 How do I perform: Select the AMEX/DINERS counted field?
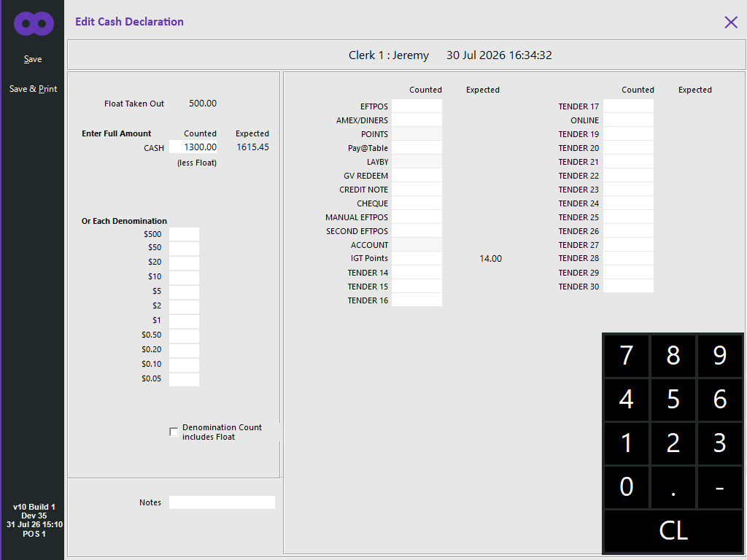[417, 120]
